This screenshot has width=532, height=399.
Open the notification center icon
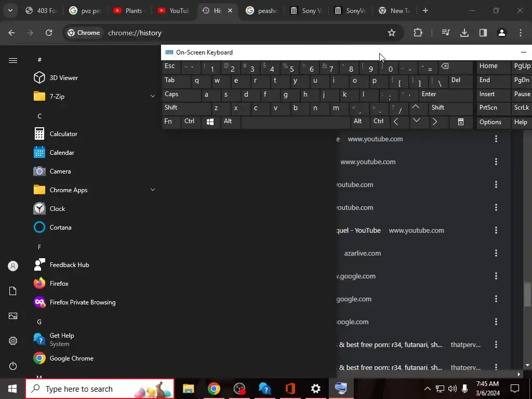point(515,389)
